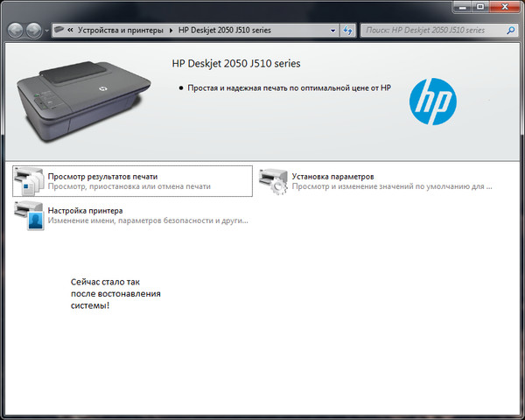
Task: Maximize the window
Action: click(x=480, y=6)
